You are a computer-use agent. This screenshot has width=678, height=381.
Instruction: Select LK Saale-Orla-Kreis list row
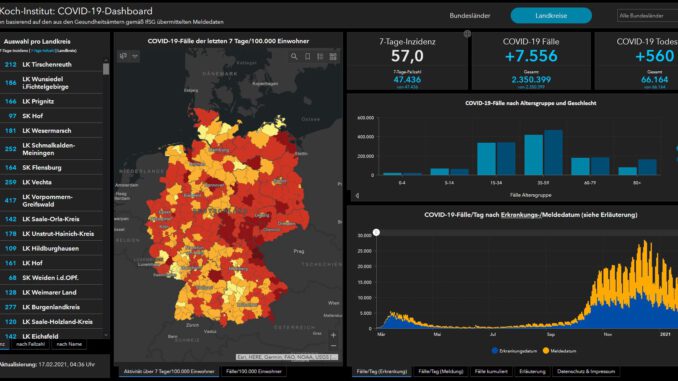click(x=51, y=219)
